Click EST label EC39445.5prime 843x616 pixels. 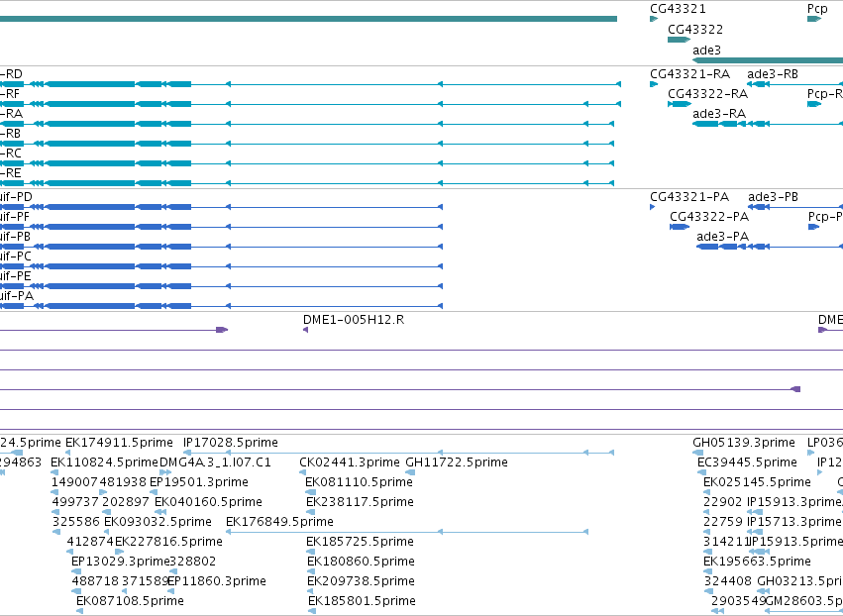[747, 462]
